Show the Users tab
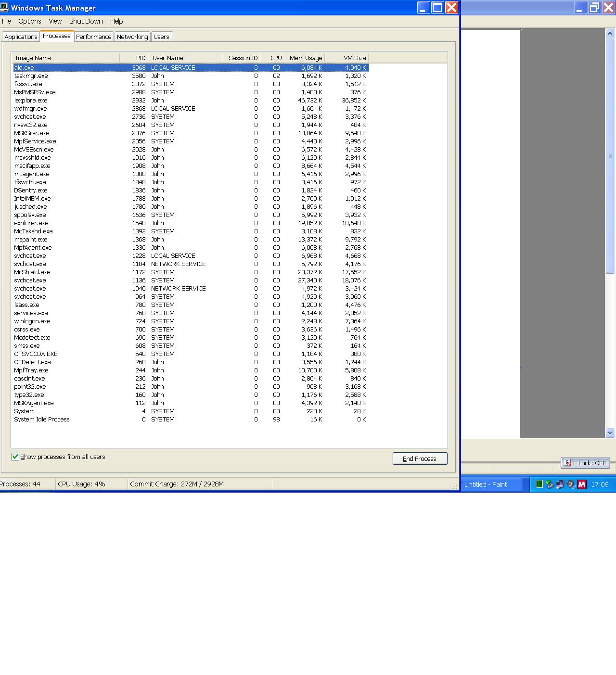 [x=161, y=37]
